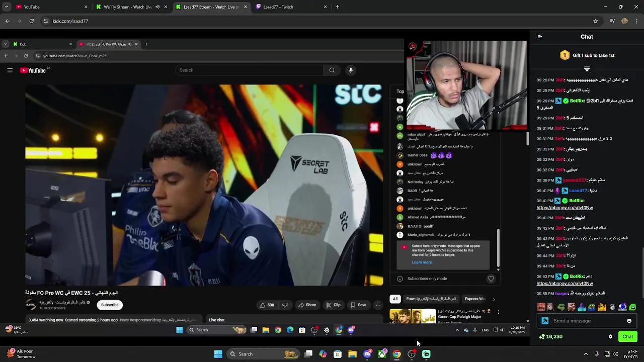Click the Gift 1 sub banner
644x362 pixels.
[587, 55]
